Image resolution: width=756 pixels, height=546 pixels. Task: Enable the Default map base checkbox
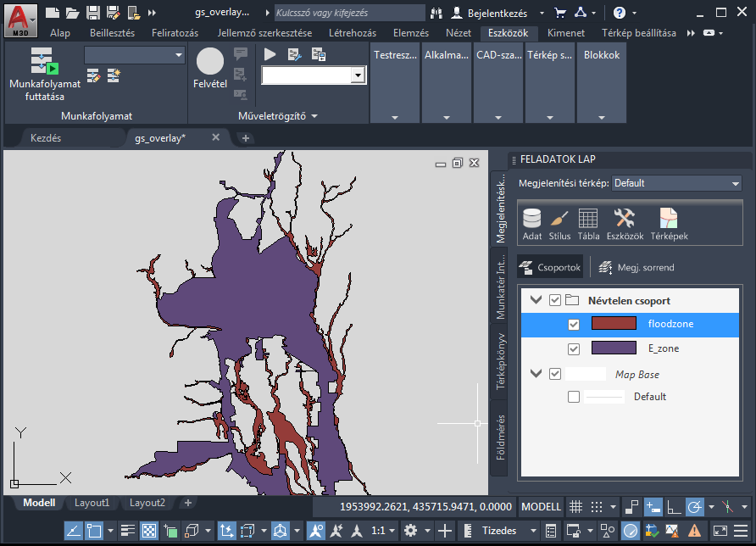(574, 397)
